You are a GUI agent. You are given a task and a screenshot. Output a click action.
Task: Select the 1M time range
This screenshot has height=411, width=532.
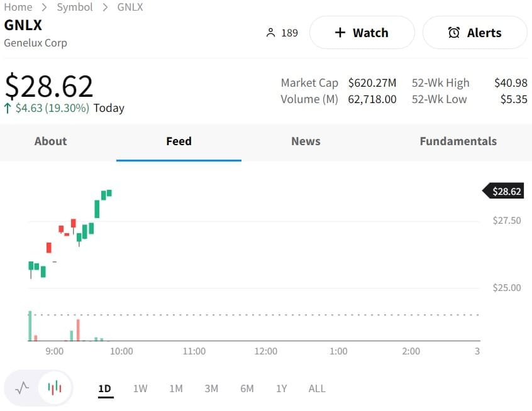pos(176,388)
